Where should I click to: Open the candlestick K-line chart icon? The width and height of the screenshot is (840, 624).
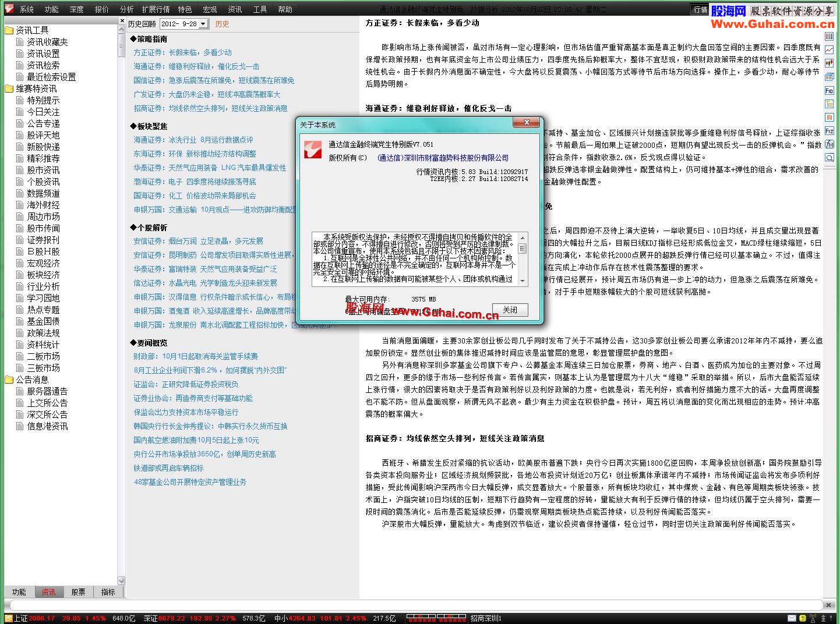click(x=830, y=63)
